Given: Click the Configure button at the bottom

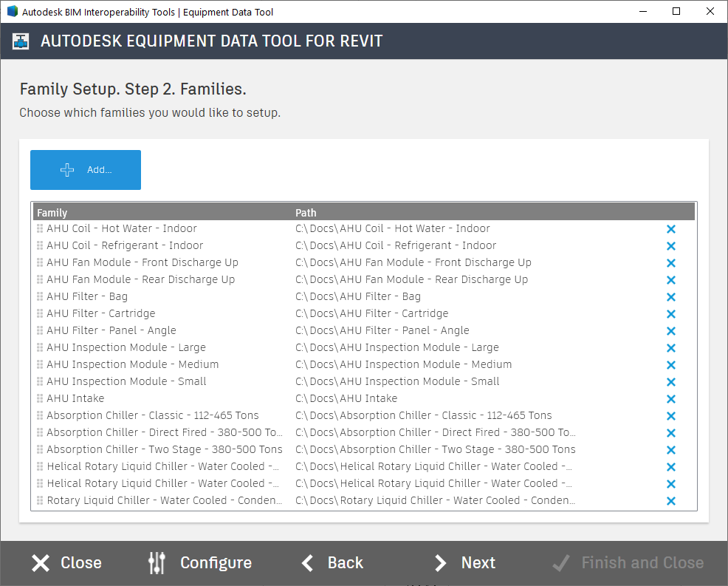Looking at the screenshot, I should 199,562.
